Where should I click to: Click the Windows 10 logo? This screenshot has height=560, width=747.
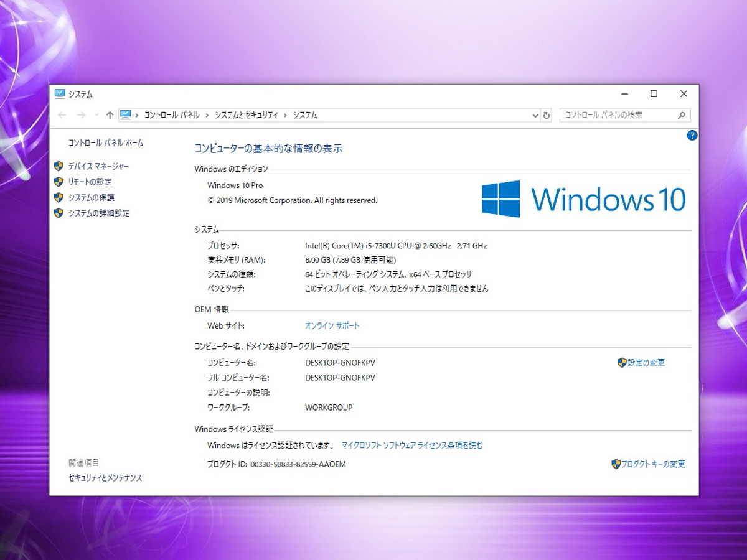[584, 199]
